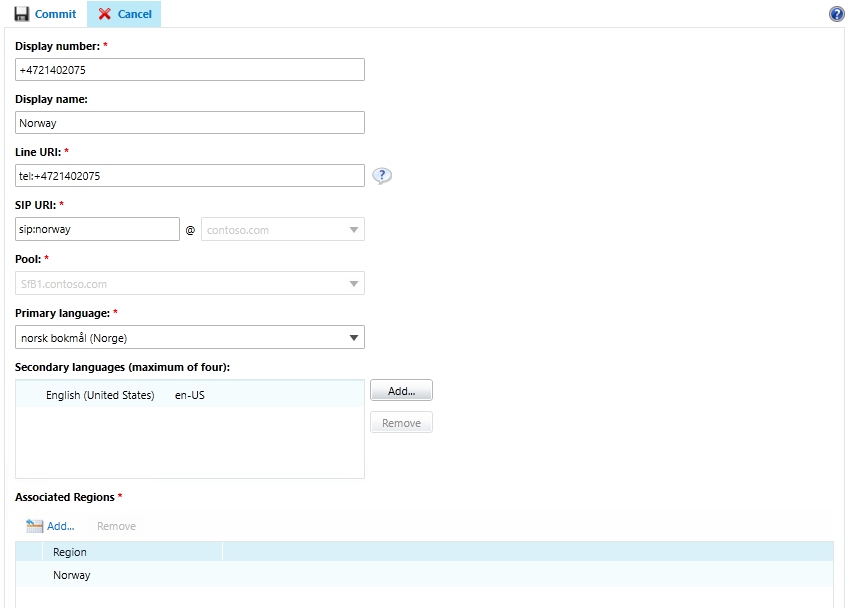This screenshot has height=608, width=849.
Task: Click the Region column header
Action: [70, 552]
